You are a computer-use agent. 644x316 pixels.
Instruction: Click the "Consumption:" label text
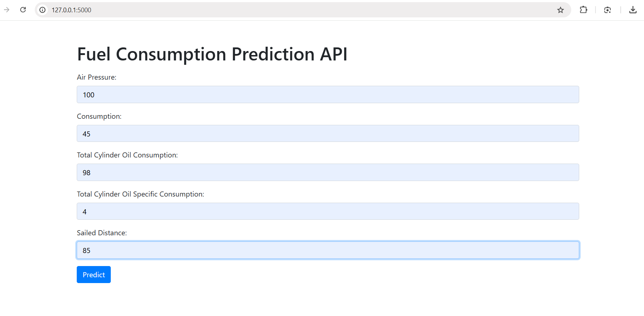99,116
